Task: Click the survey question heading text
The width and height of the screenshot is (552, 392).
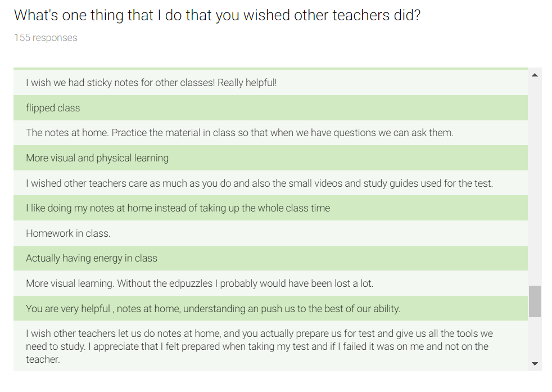Action: tap(217, 15)
